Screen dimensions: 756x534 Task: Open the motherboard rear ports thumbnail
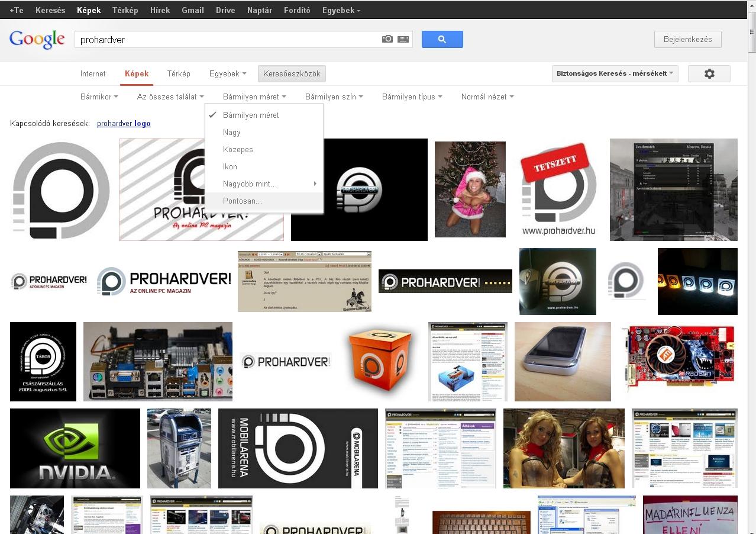[158, 362]
